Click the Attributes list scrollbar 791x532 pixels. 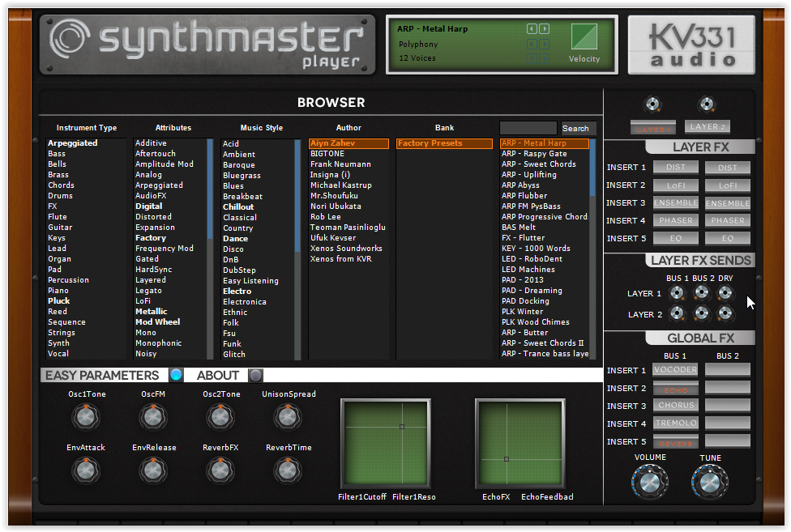pyautogui.click(x=210, y=249)
